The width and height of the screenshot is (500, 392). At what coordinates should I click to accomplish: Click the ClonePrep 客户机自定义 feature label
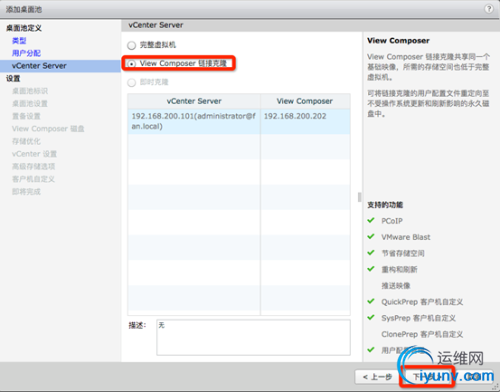click(x=422, y=334)
